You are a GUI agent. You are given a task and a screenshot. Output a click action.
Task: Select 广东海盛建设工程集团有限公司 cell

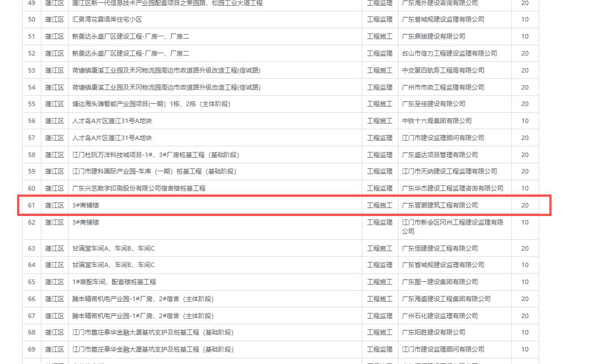tap(446, 299)
